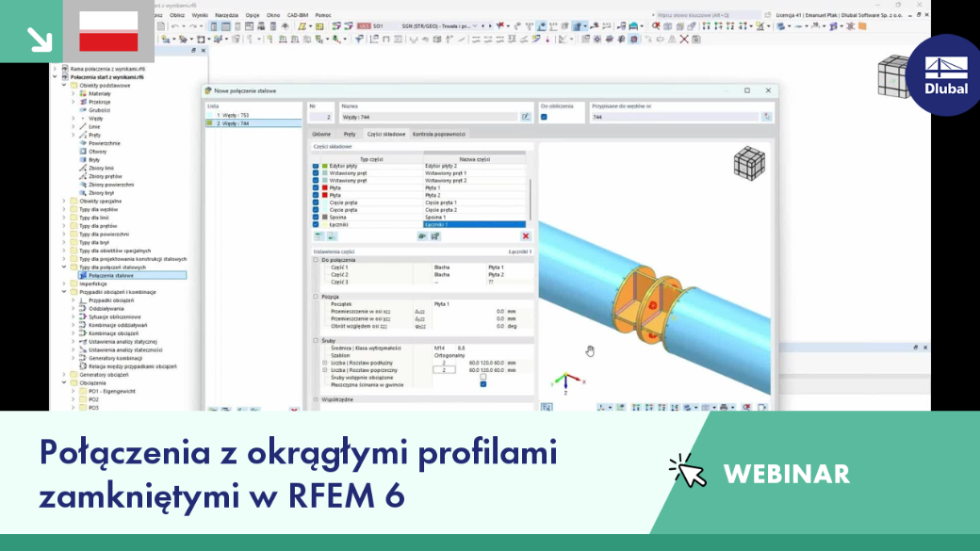This screenshot has width=980, height=551.
Task: Expand the Imperfekcje tree node
Action: click(64, 284)
